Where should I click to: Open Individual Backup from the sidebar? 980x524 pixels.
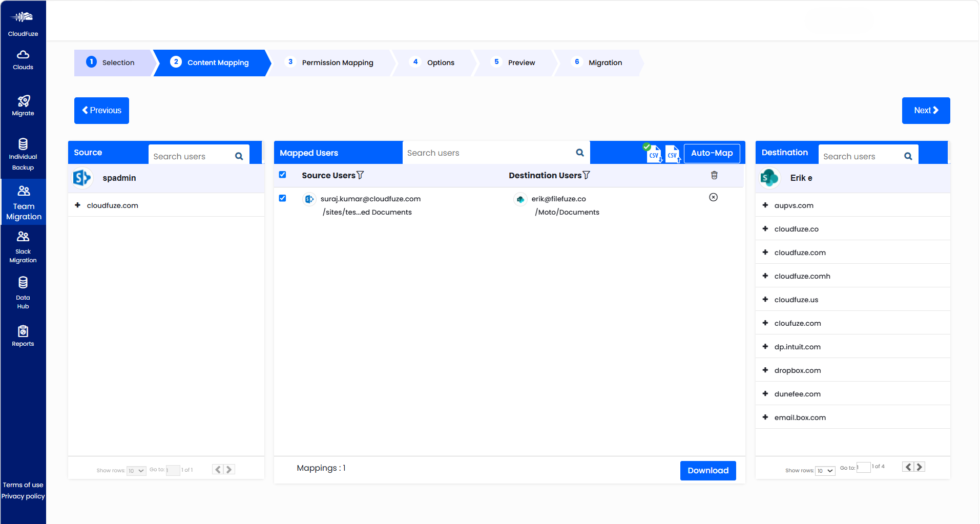23,155
